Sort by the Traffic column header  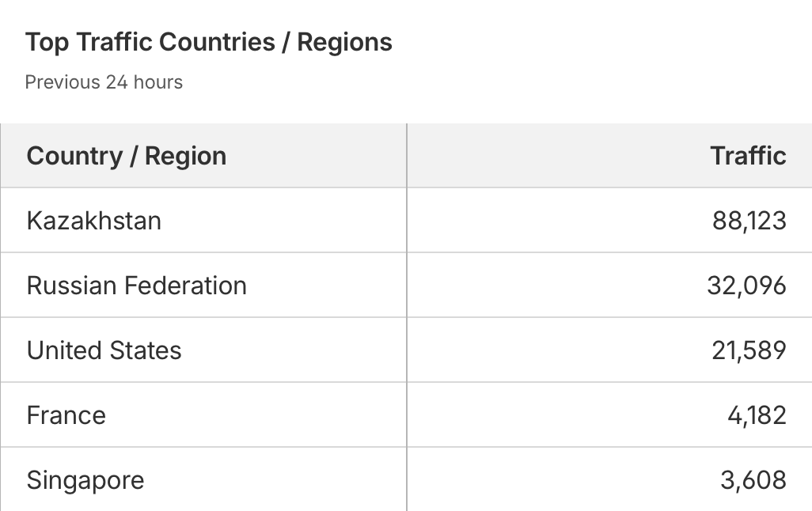[x=748, y=156]
